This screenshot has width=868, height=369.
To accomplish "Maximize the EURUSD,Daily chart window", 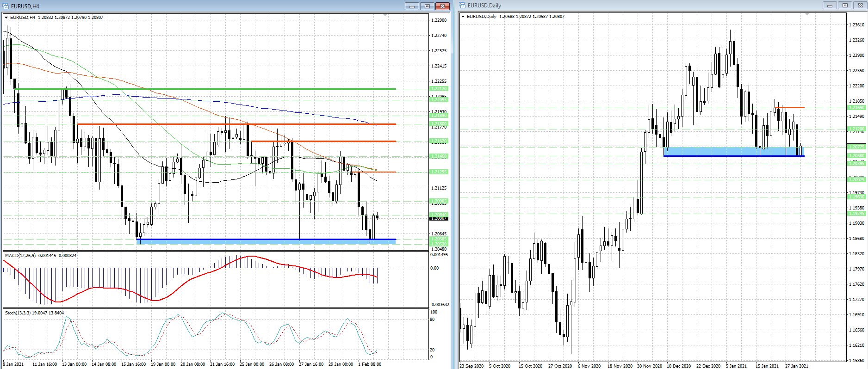I will [845, 6].
